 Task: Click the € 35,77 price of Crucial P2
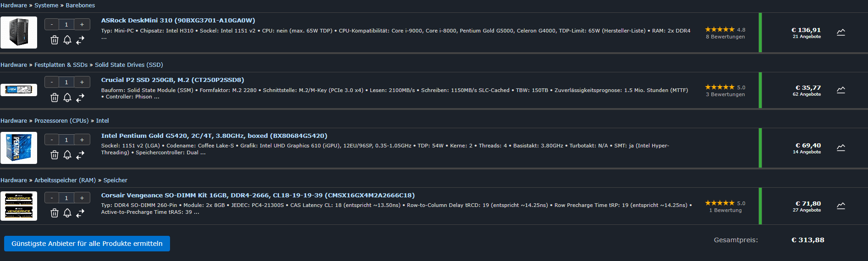808,87
